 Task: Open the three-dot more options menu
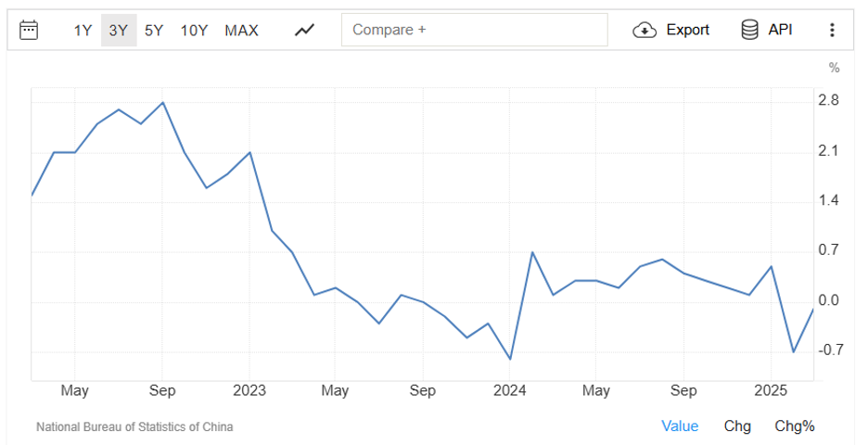(x=832, y=30)
